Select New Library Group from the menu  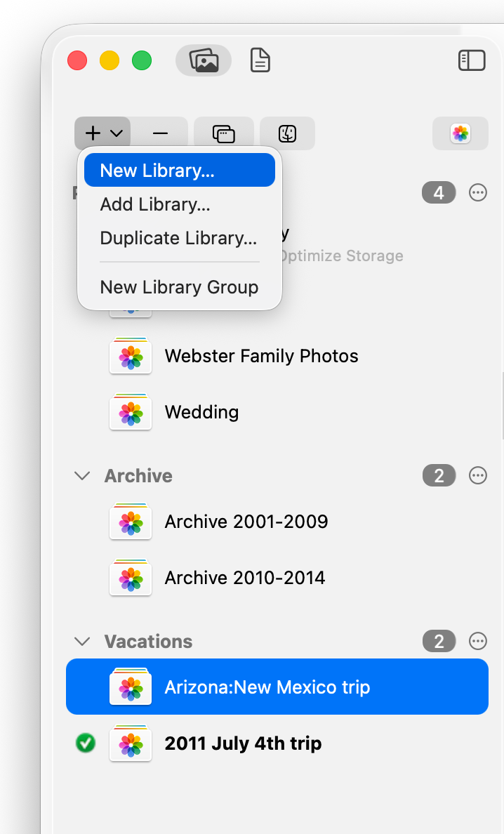coord(179,286)
